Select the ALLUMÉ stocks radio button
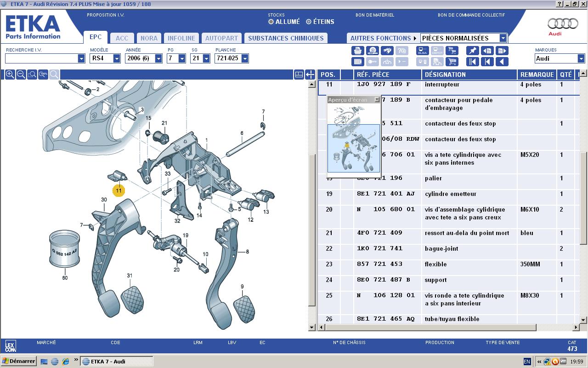This screenshot has width=588, height=368. coord(271,22)
